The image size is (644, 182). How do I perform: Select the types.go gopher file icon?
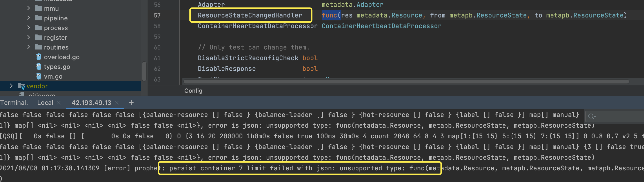pos(39,66)
